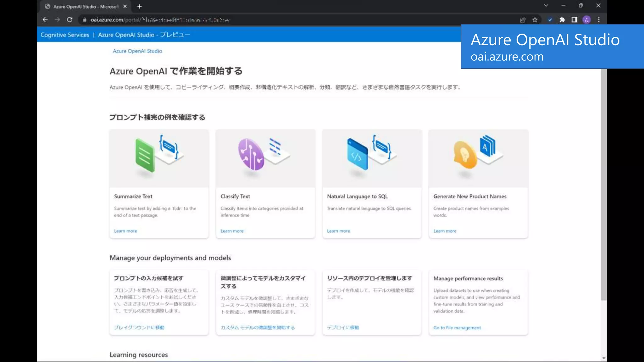This screenshot has height=362, width=644.
Task: Open the Chrome three-dot menu
Action: coord(599,20)
